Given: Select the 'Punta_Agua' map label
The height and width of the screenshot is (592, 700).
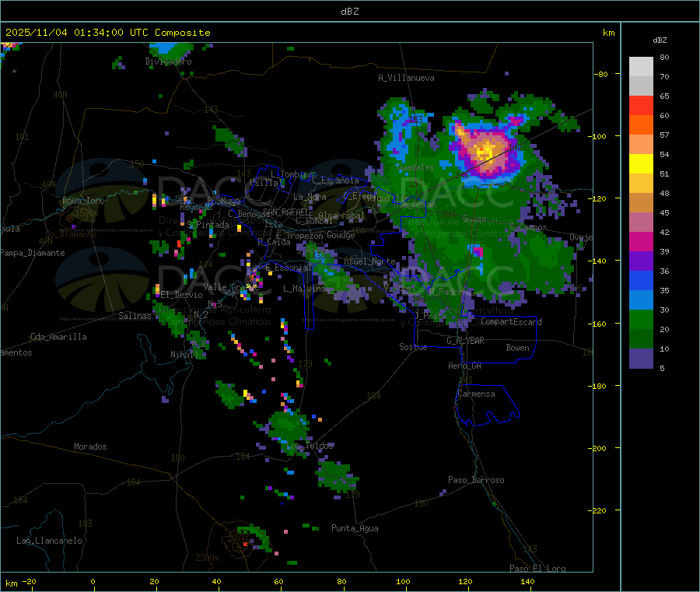Looking at the screenshot, I should (x=355, y=528).
